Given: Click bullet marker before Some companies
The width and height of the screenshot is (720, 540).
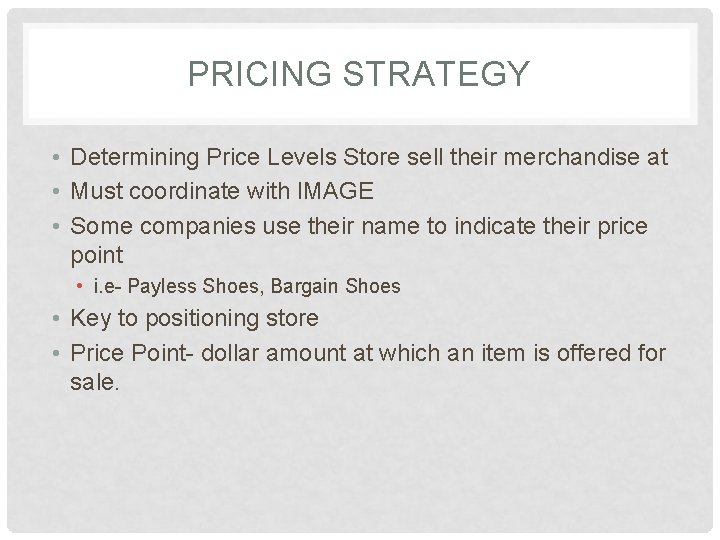Looking at the screenshot, I should point(58,226).
